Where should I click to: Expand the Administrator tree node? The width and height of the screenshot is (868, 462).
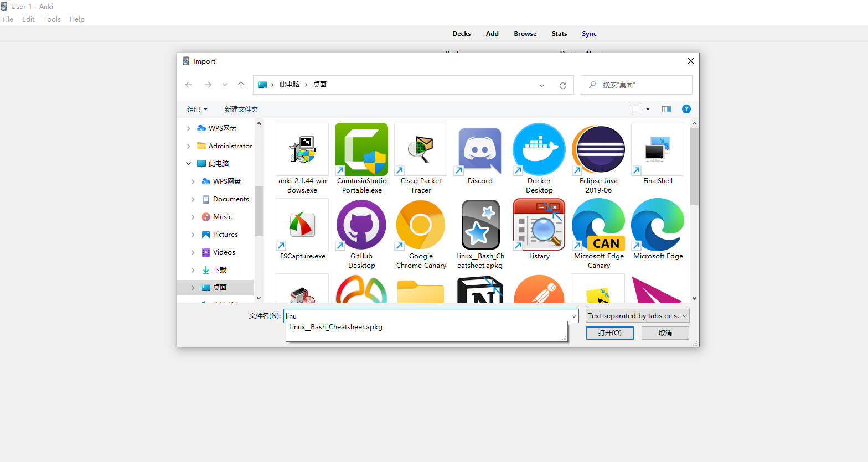point(189,146)
